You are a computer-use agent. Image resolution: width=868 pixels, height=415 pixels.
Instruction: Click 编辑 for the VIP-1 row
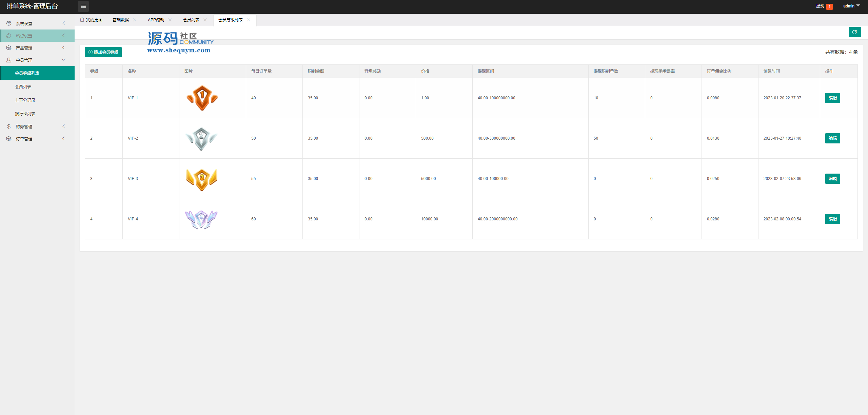tap(832, 98)
